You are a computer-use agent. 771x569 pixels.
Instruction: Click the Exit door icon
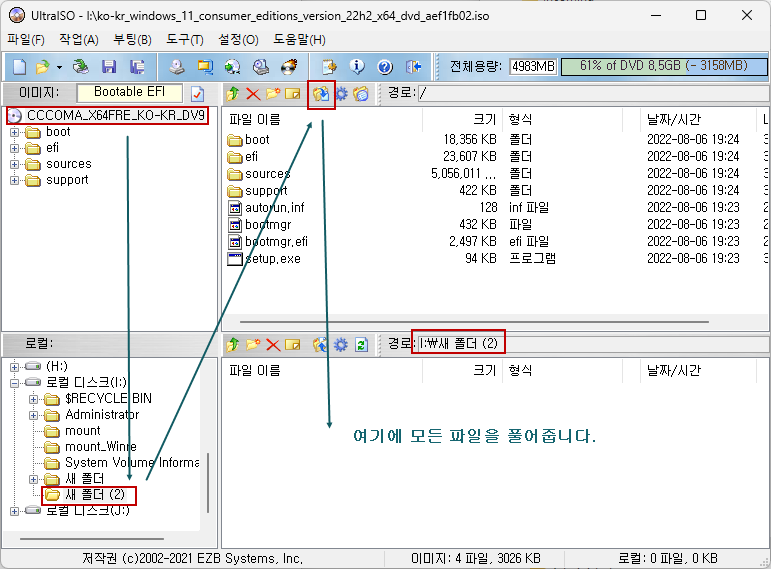tap(414, 66)
